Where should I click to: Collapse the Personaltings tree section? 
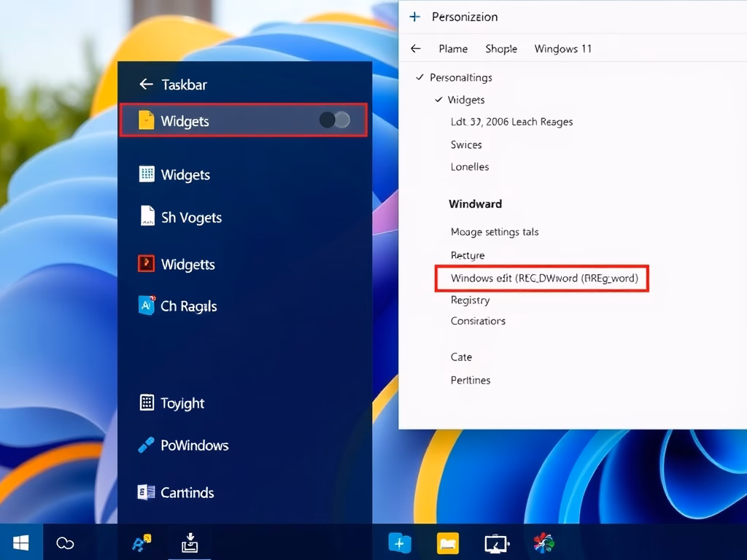click(419, 77)
